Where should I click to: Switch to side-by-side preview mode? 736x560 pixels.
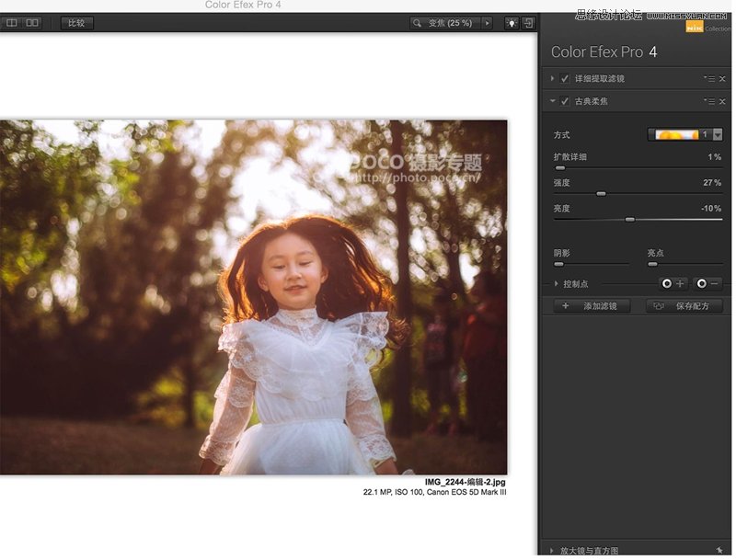point(32,23)
